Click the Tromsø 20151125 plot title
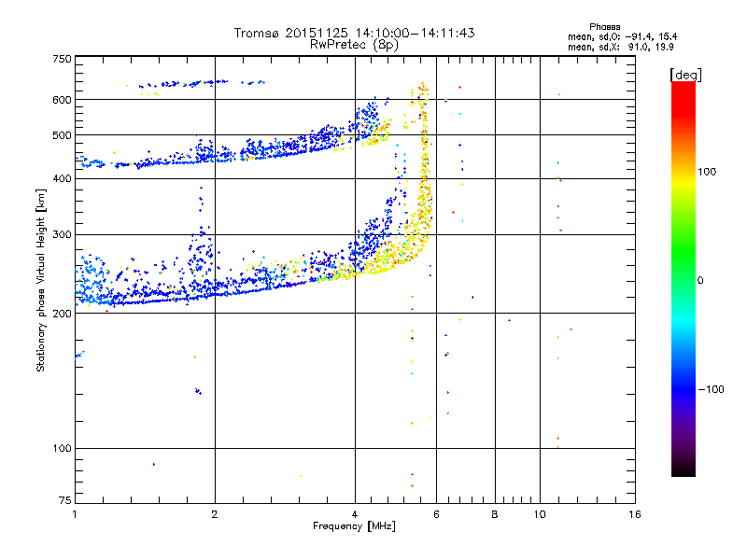The image size is (747, 560). click(354, 33)
